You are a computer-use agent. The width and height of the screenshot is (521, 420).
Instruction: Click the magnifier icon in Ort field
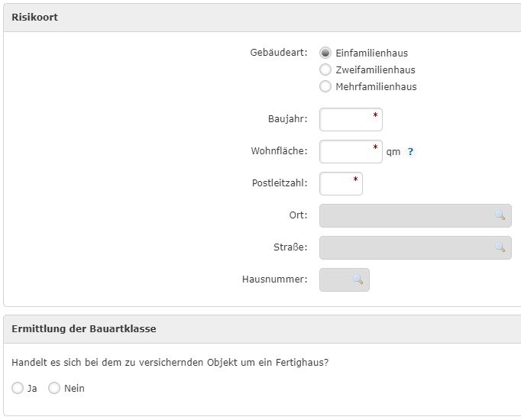500,215
